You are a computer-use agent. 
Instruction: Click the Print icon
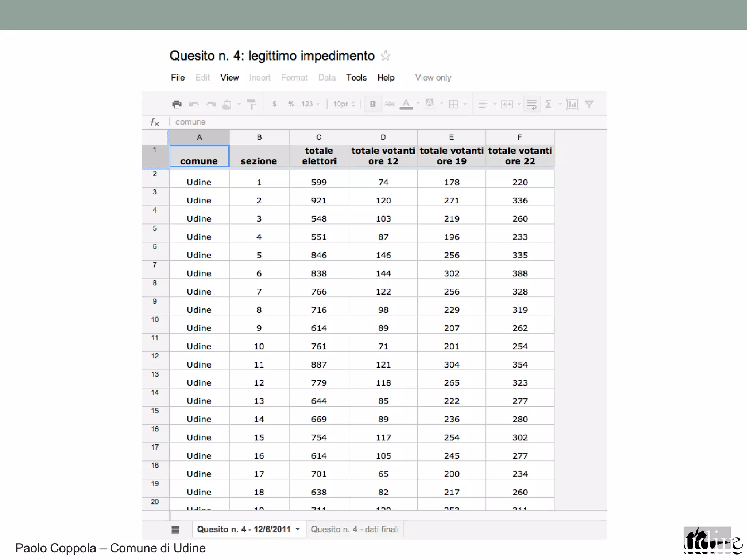177,104
